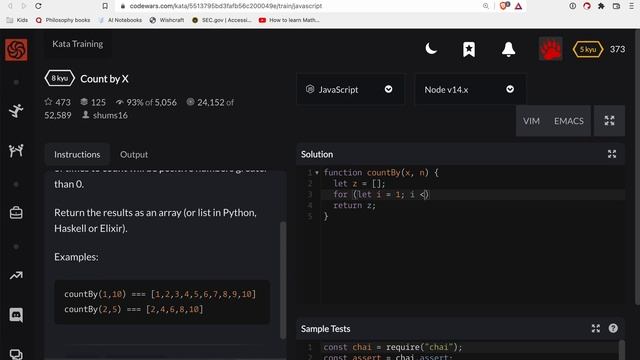
Task: Click into the for loop code line
Action: [x=473, y=195]
